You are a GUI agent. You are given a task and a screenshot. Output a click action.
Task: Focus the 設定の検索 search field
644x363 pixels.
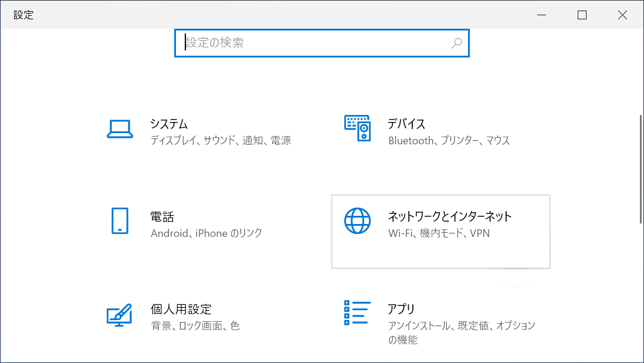click(x=322, y=43)
